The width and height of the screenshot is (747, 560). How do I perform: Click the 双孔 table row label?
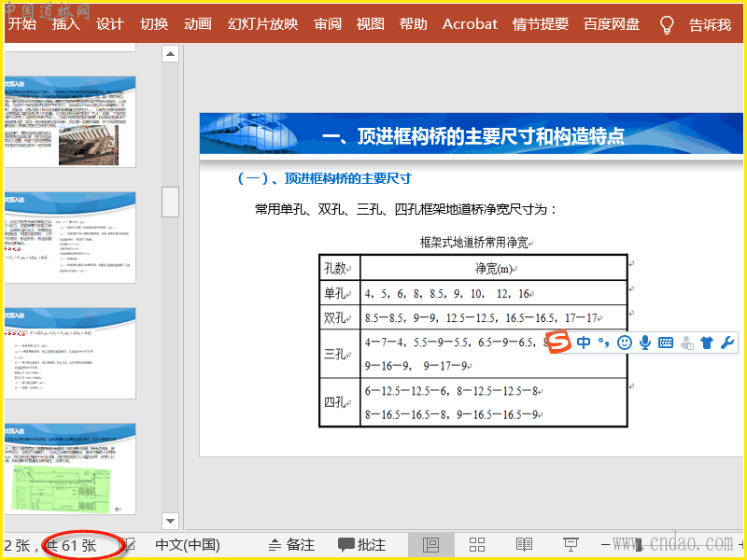(x=339, y=317)
